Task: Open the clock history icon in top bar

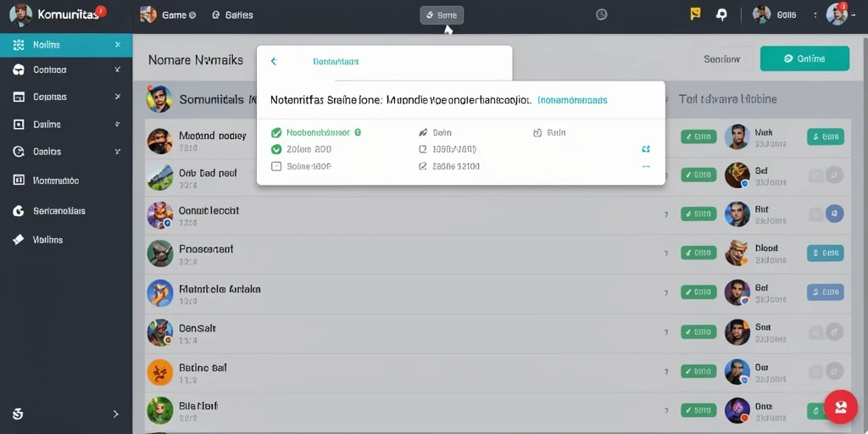Action: 602,15
